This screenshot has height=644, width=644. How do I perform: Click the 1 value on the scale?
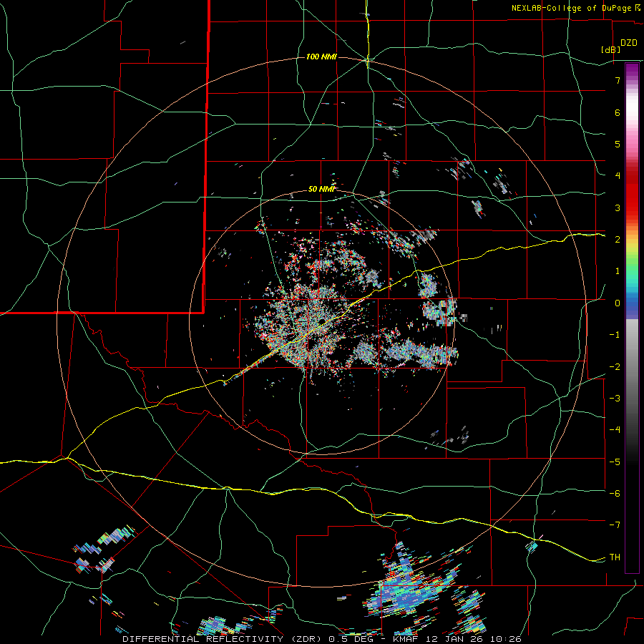point(618,271)
